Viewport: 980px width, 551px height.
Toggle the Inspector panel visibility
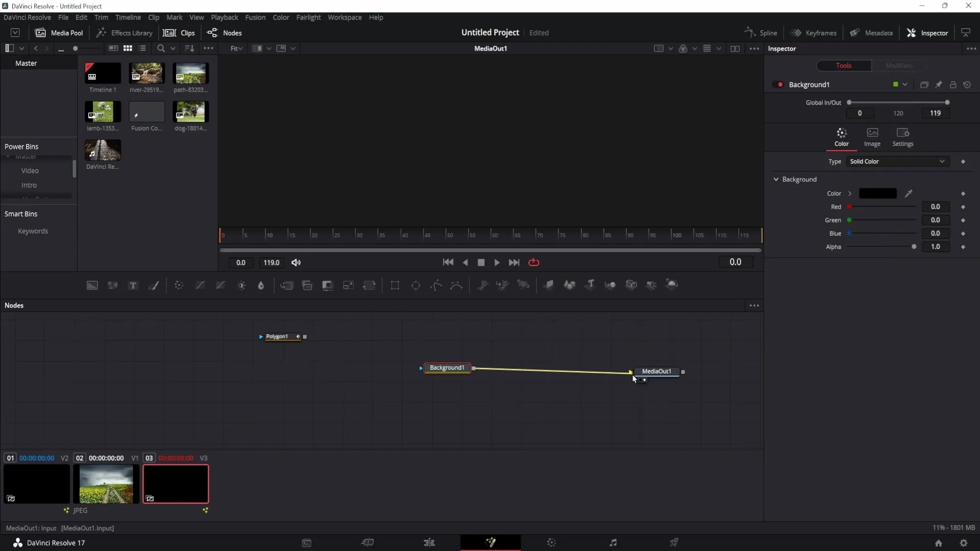[x=929, y=32]
